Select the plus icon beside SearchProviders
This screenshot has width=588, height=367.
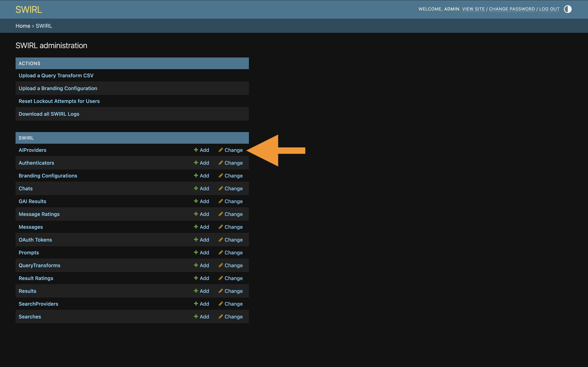(x=196, y=304)
